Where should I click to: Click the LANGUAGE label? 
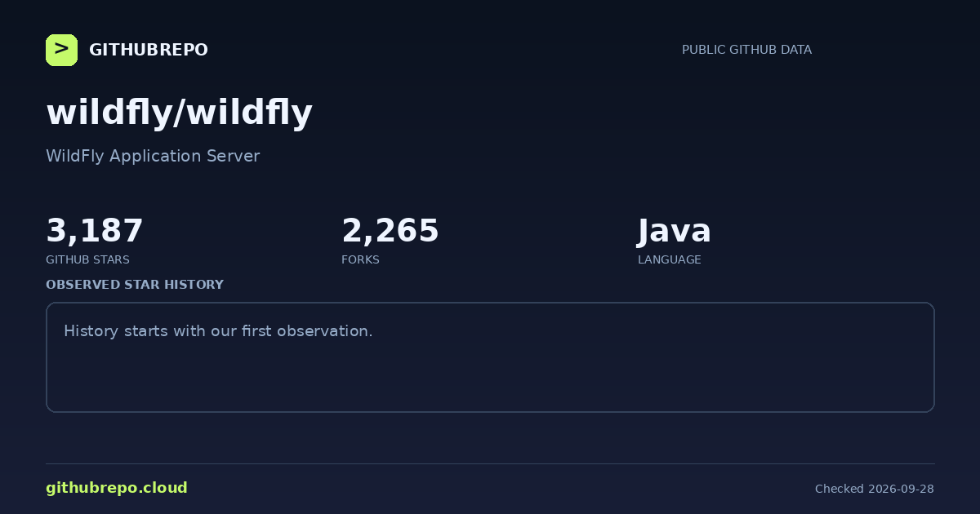pyautogui.click(x=669, y=259)
